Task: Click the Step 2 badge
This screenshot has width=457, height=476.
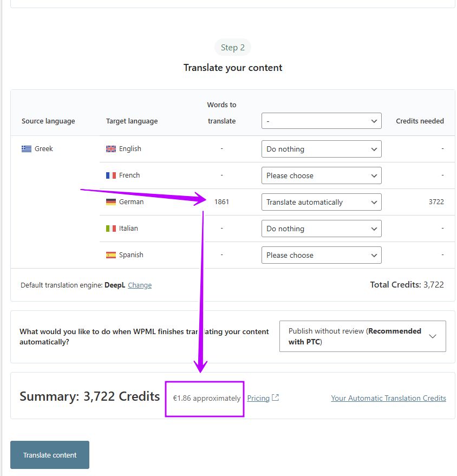Action: (233, 48)
